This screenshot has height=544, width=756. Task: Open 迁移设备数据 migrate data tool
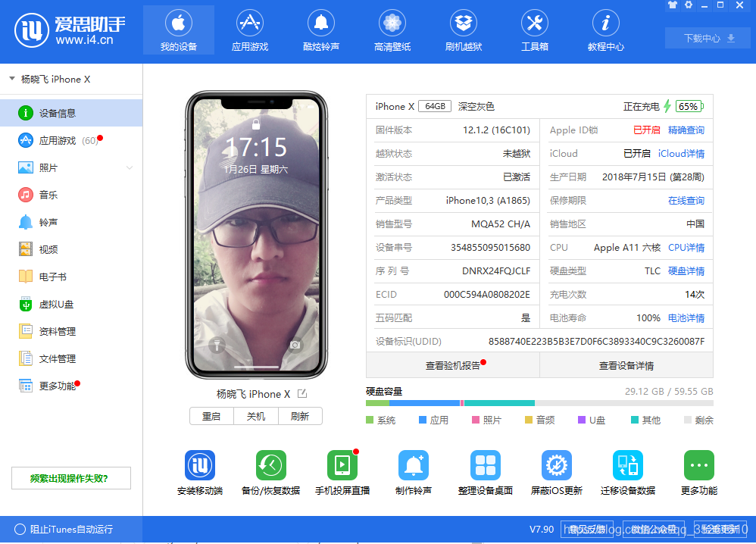tap(627, 465)
